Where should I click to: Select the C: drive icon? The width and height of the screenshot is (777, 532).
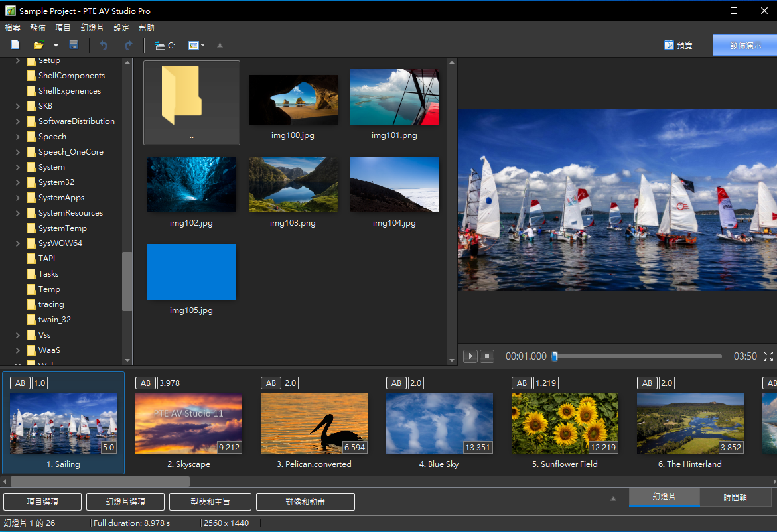160,45
